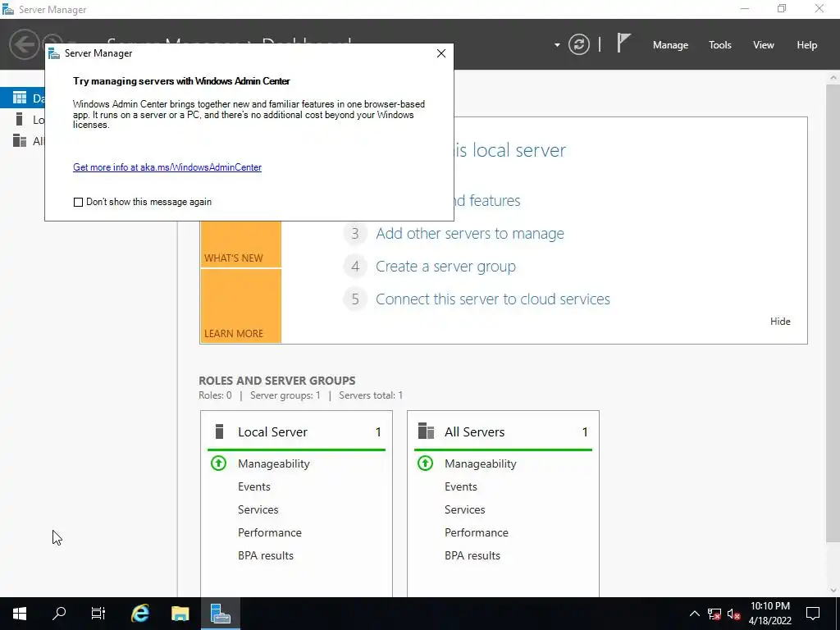840x630 pixels.
Task: Click the scroll-up arrow of the dashboard scrollbar
Action: click(833, 78)
